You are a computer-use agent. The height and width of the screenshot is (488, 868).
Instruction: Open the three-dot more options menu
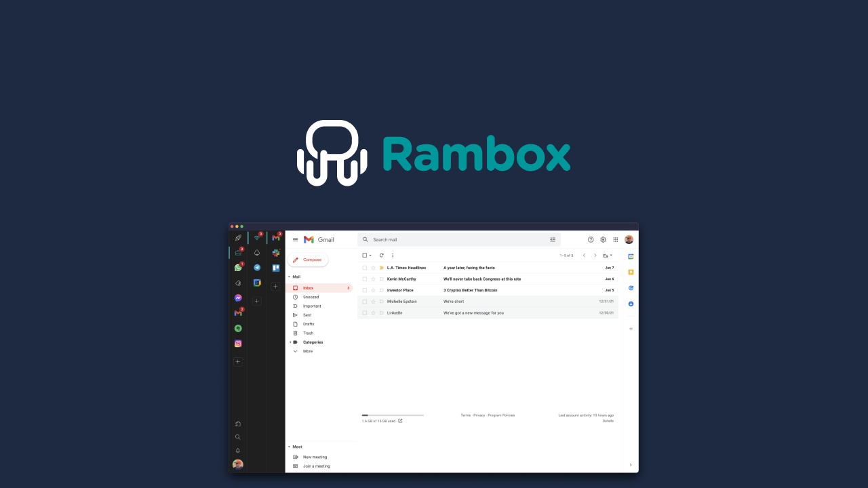[393, 255]
